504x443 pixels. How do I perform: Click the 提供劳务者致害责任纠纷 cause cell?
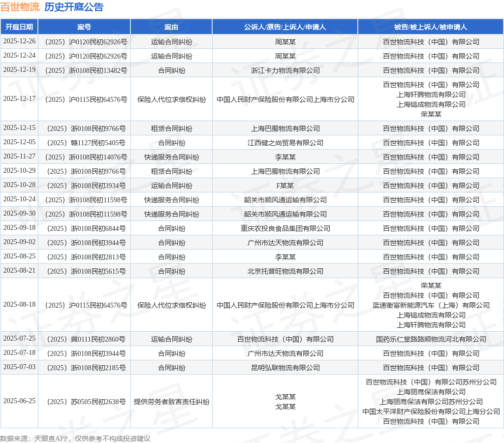click(171, 402)
